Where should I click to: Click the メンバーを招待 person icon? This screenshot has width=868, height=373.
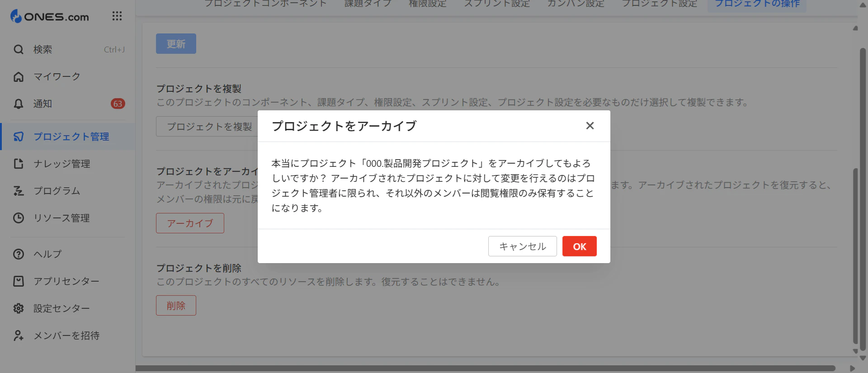pos(19,335)
